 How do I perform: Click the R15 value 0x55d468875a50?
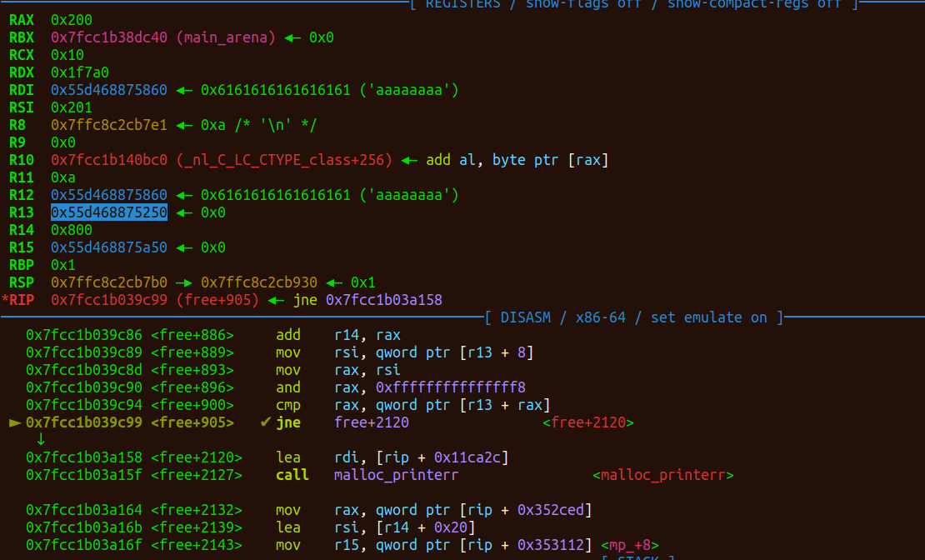[109, 247]
